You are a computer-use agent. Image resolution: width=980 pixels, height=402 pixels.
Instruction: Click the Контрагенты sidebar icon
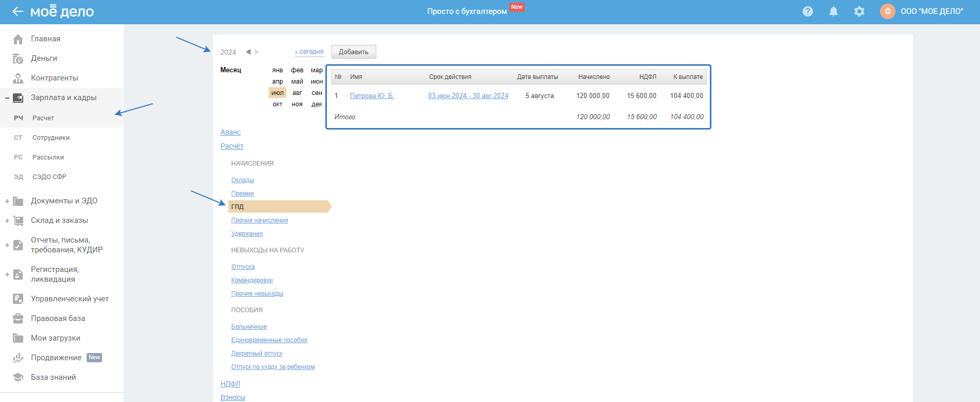point(18,78)
